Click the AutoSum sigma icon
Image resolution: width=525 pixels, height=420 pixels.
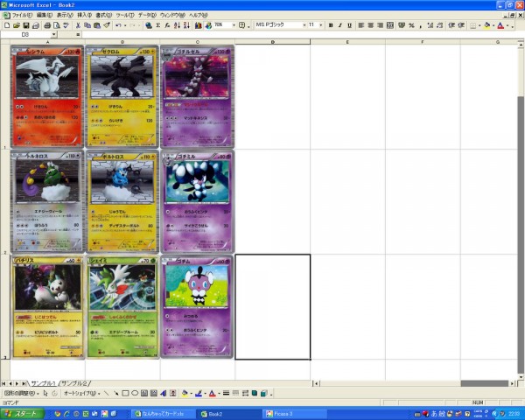click(x=158, y=25)
